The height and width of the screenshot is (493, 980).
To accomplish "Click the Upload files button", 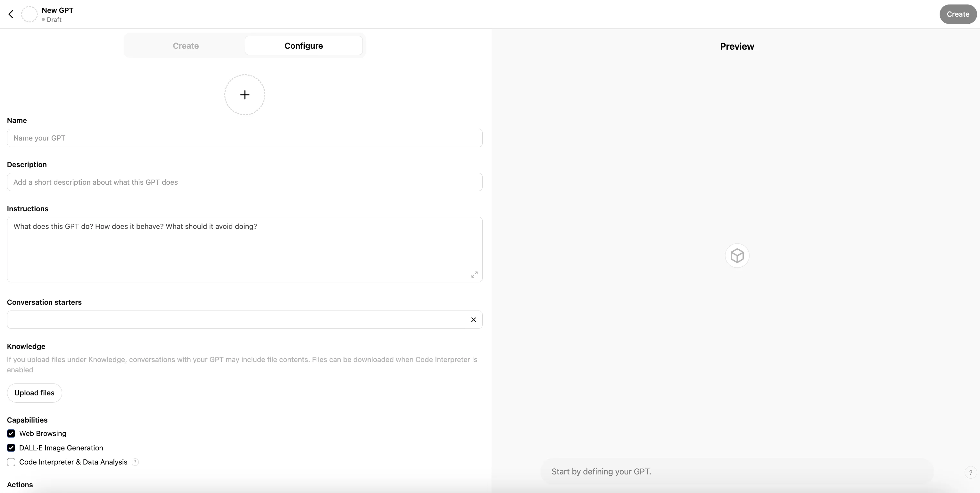I will coord(34,393).
